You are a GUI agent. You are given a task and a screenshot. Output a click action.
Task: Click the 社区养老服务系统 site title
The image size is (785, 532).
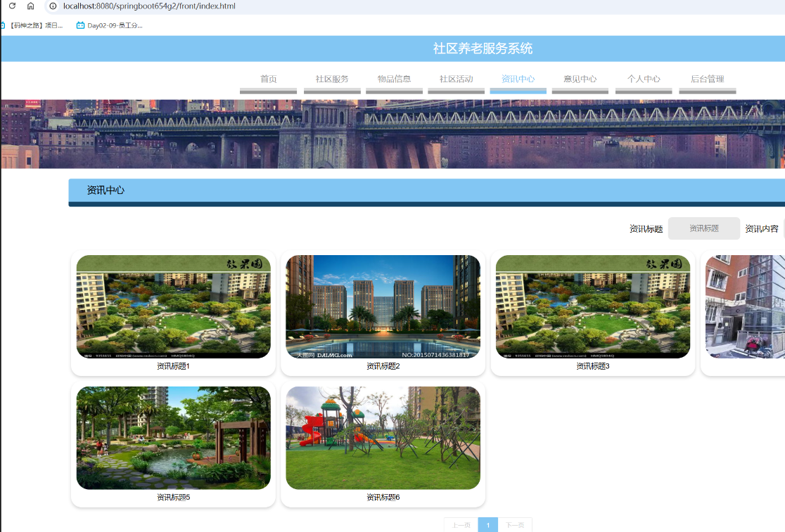[x=483, y=48]
